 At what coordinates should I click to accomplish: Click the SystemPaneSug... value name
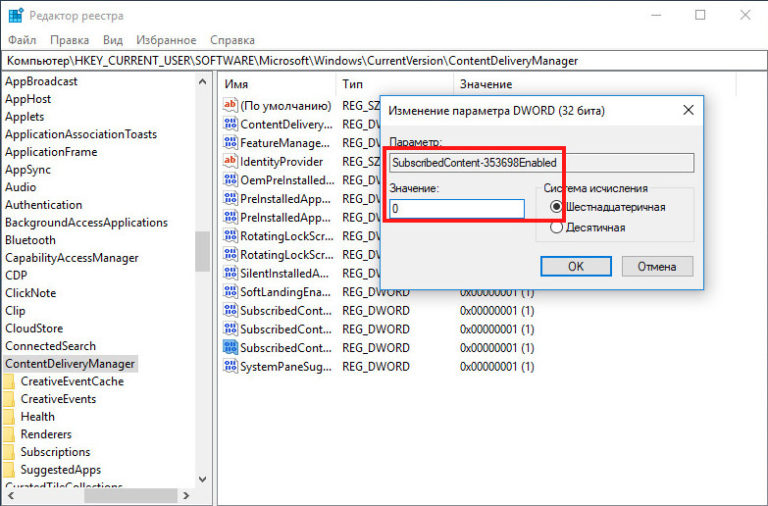286,366
